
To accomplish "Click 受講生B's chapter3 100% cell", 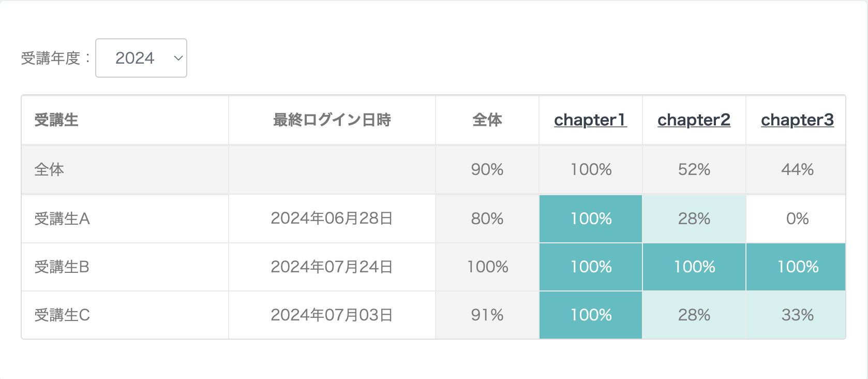I will (x=797, y=267).
